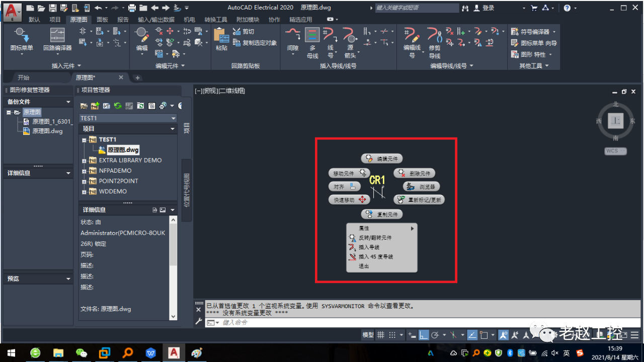
Task: Choose 插入 45 度导线 in context menu
Action: (382, 257)
